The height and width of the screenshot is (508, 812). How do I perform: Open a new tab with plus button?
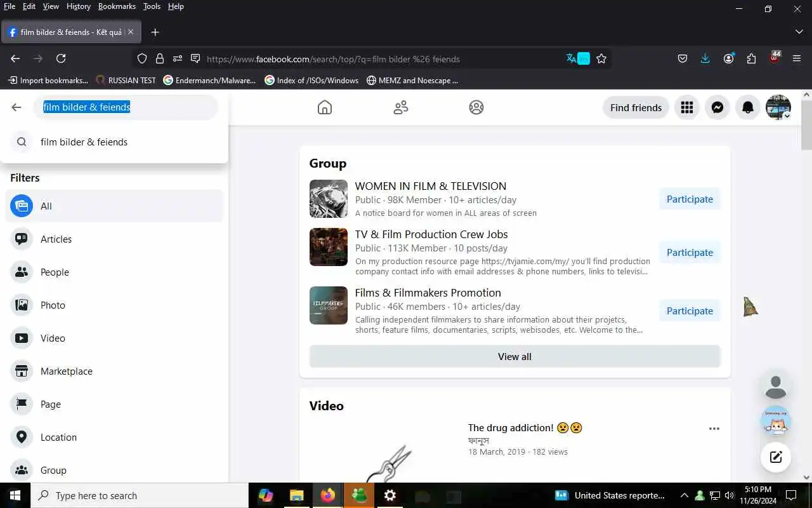tap(155, 32)
